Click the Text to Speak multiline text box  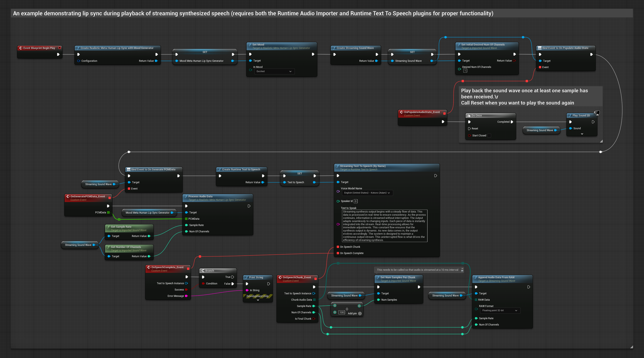click(x=384, y=226)
